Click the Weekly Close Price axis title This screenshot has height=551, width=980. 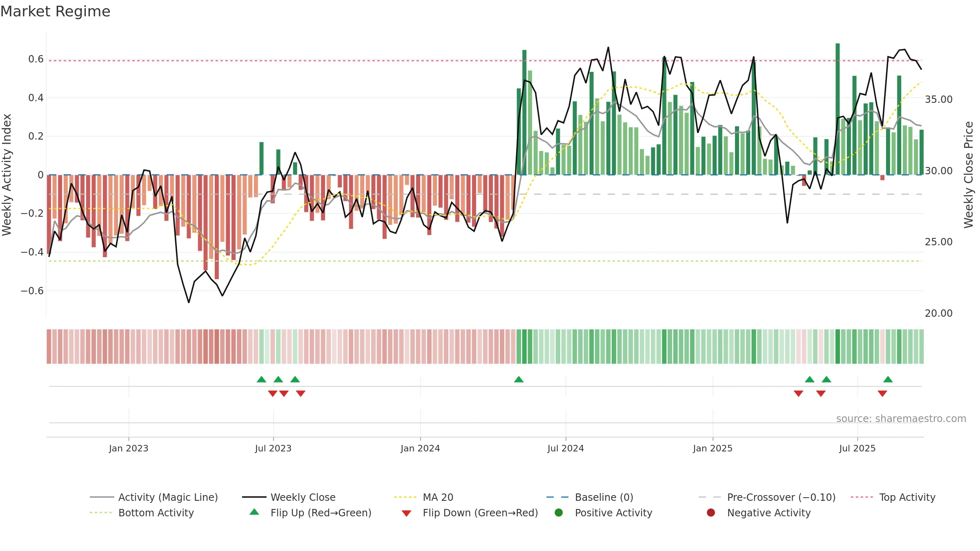pos(969,175)
